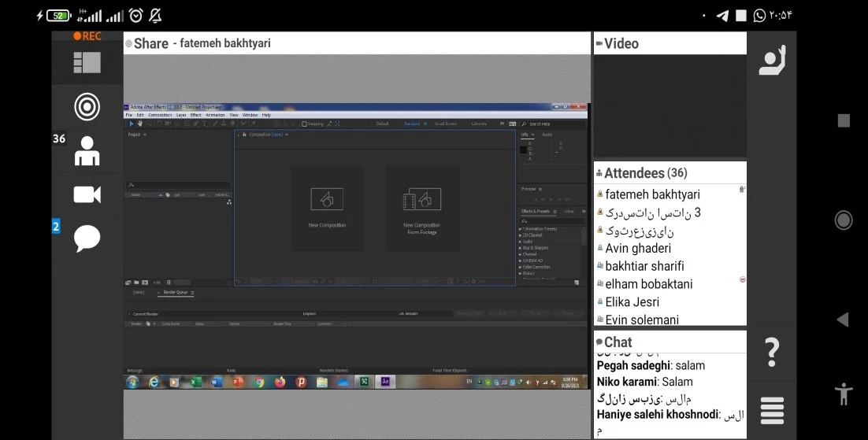Open the chat bubble icon in sidebar
Image resolution: width=868 pixels, height=440 pixels.
click(87, 237)
